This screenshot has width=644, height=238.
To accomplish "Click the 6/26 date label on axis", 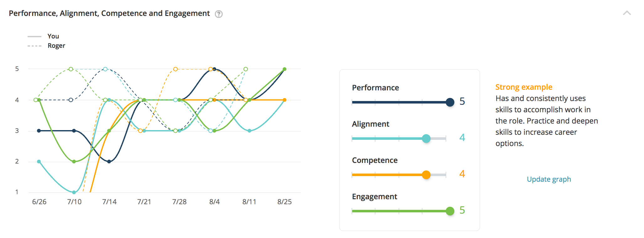I will pos(39,202).
